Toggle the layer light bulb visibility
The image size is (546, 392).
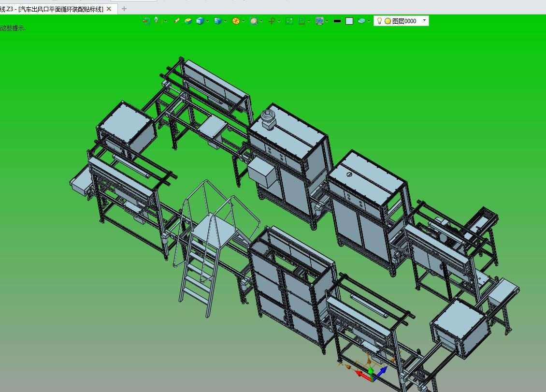[380, 21]
